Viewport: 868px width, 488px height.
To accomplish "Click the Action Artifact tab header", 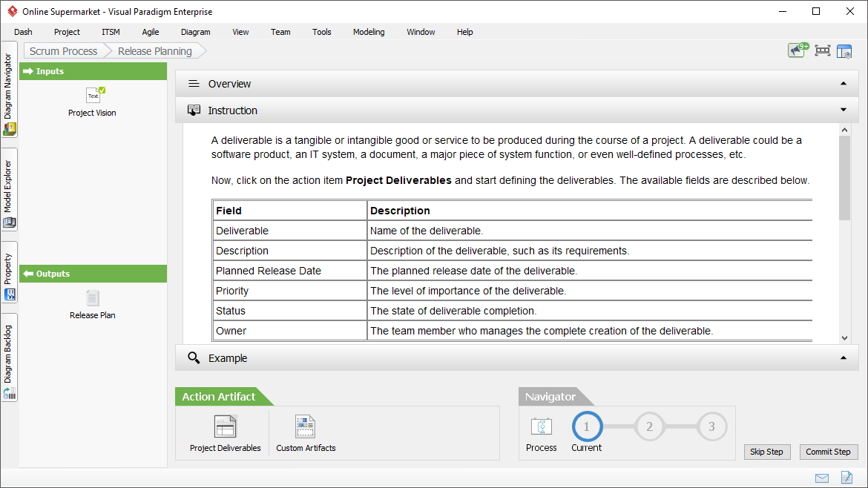I will (x=219, y=397).
